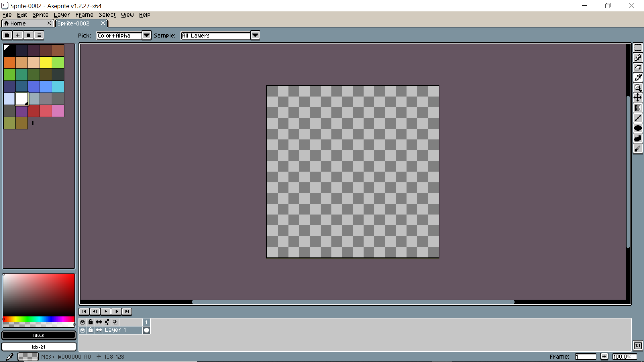Edit the Frame number field
This screenshot has width=644, height=362.
pyautogui.click(x=585, y=356)
